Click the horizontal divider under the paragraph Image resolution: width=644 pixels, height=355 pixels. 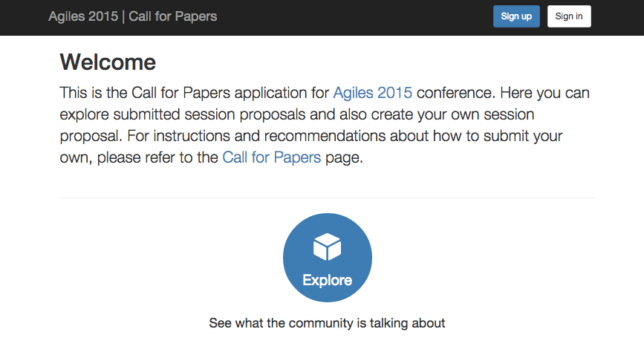pyautogui.click(x=327, y=198)
